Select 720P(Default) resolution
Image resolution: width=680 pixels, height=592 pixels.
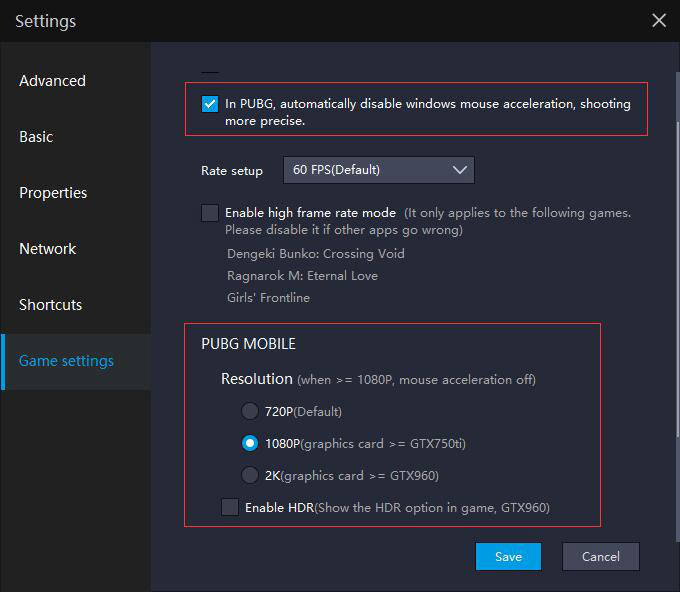tap(250, 411)
